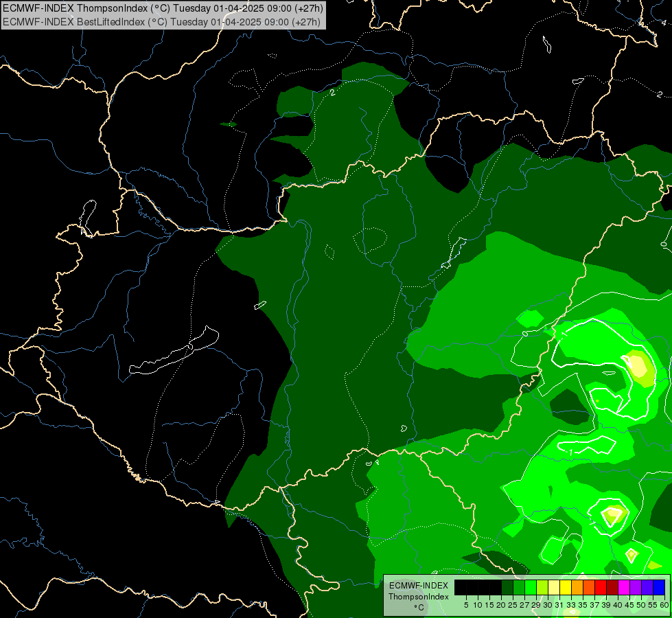Click the legend tick label 40
This screenshot has height=618, width=672.
point(617,605)
